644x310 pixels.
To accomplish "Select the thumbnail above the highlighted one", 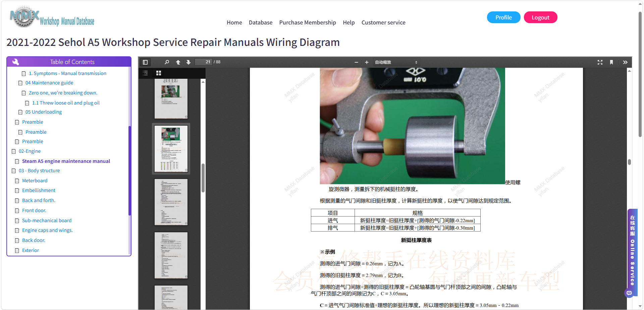I will point(171,99).
